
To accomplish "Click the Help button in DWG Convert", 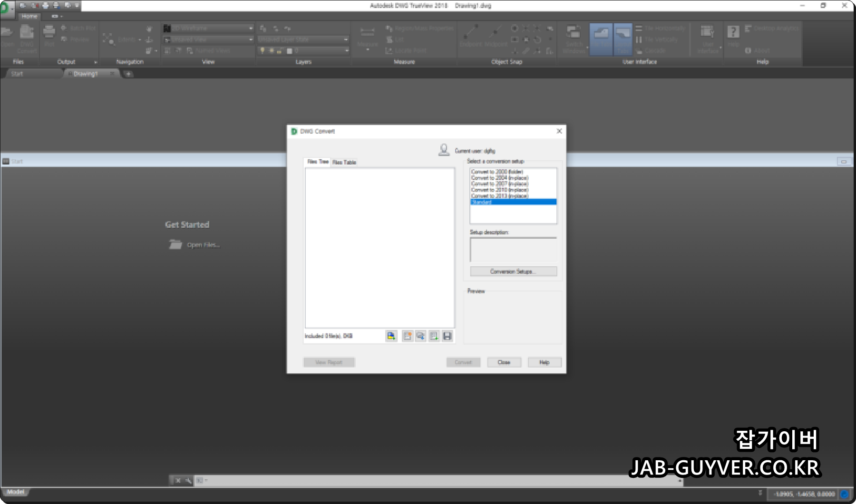I will [545, 362].
